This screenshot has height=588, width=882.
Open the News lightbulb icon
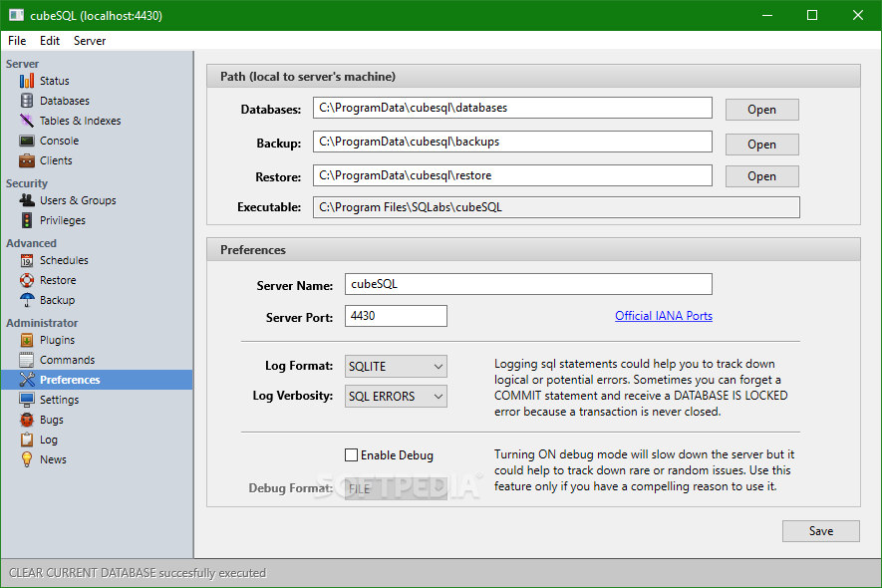click(27, 459)
